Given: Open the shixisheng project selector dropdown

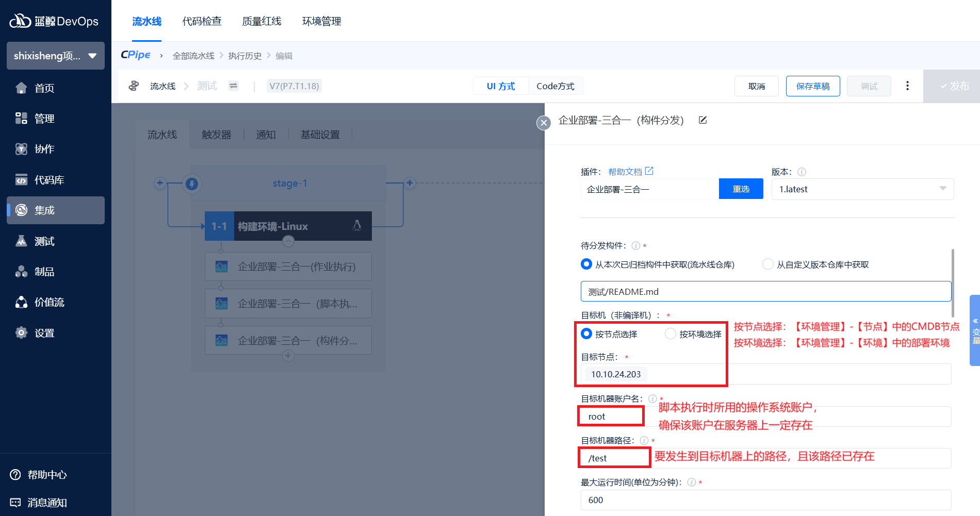Looking at the screenshot, I should pos(56,56).
